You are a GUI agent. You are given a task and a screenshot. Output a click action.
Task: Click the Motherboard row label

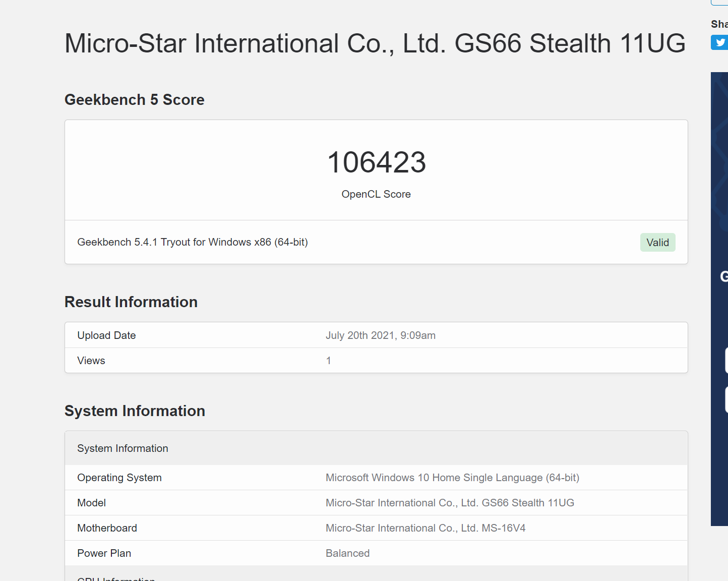pyautogui.click(x=107, y=528)
